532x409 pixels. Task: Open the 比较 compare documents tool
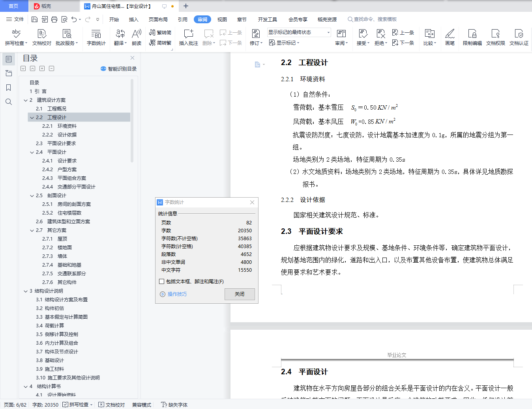click(x=429, y=37)
